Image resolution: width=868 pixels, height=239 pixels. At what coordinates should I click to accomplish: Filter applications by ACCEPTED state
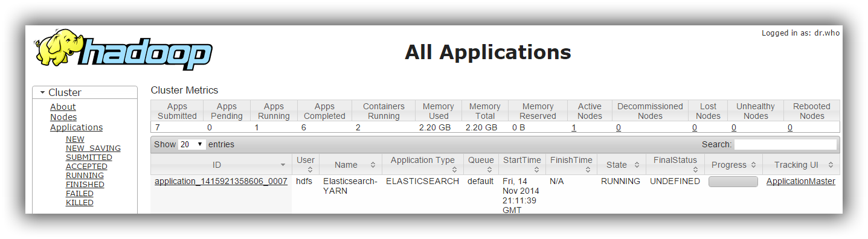tap(86, 167)
